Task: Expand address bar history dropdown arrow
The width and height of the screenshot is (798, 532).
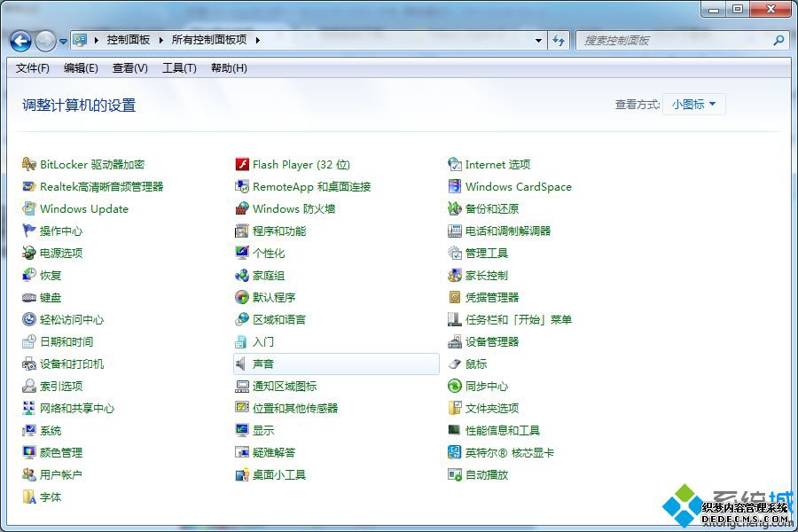Action: [538, 40]
